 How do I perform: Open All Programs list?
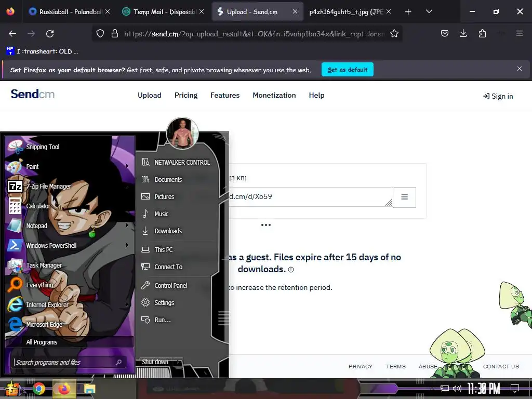[70, 342]
